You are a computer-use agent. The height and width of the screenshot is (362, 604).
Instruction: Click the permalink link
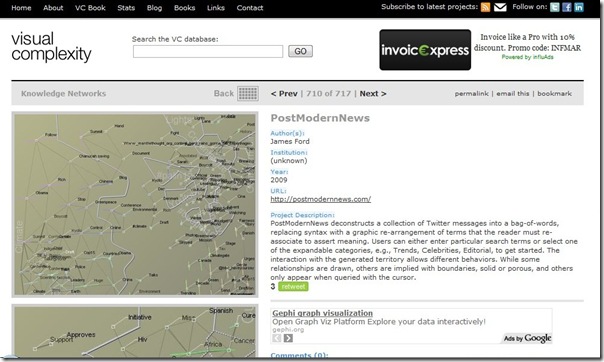(x=471, y=94)
